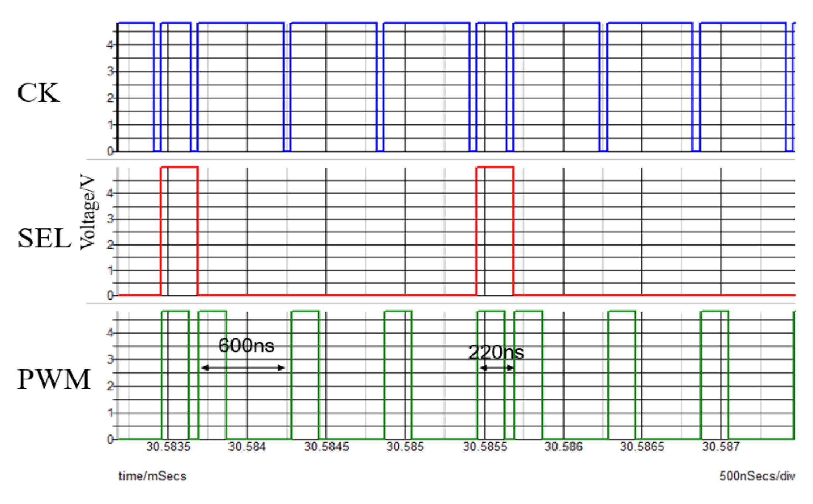The image size is (813, 504).
Task: Click the 600ns measurement arrow
Action: (x=243, y=368)
